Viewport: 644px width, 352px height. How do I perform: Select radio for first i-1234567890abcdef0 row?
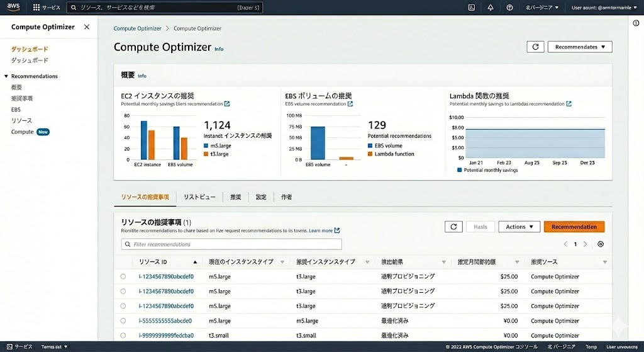coord(123,276)
